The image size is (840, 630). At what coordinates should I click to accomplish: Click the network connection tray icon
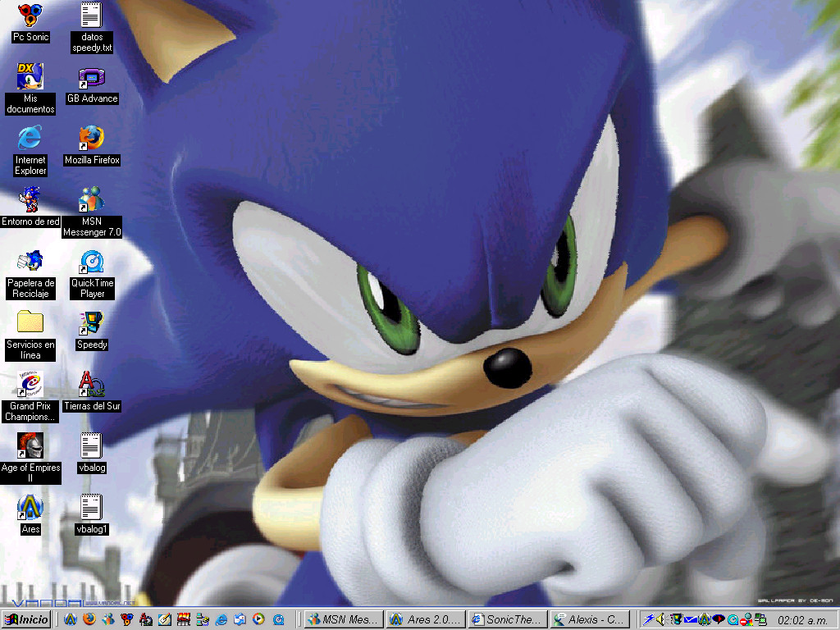coord(760,620)
